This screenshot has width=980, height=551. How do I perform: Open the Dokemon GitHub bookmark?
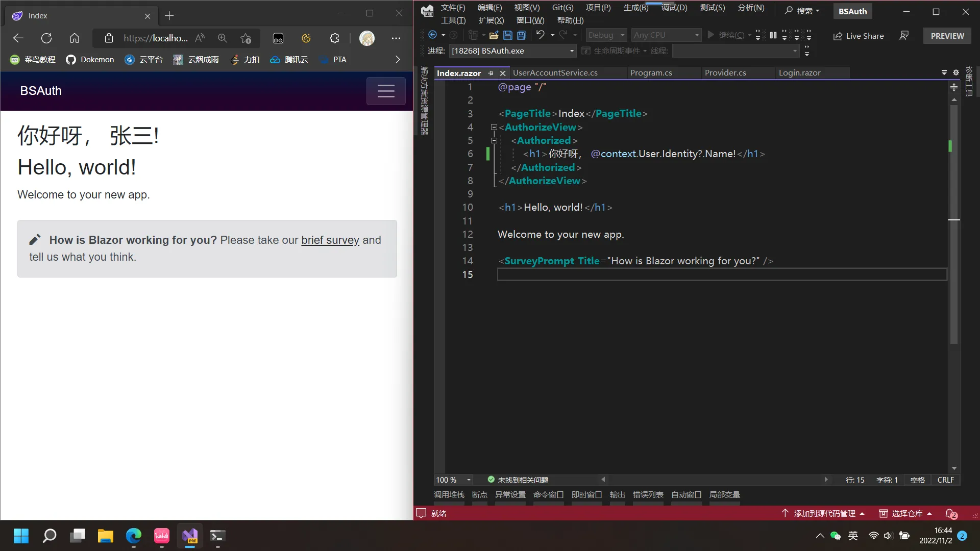(x=90, y=60)
